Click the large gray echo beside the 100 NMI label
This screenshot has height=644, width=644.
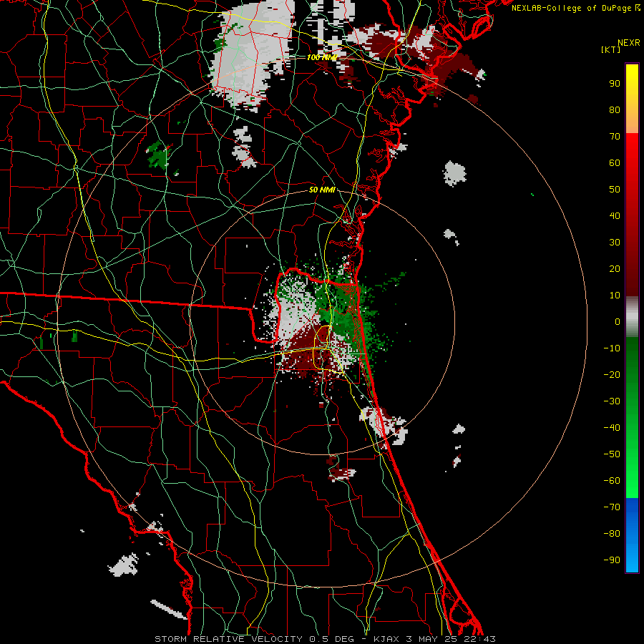tap(253, 54)
